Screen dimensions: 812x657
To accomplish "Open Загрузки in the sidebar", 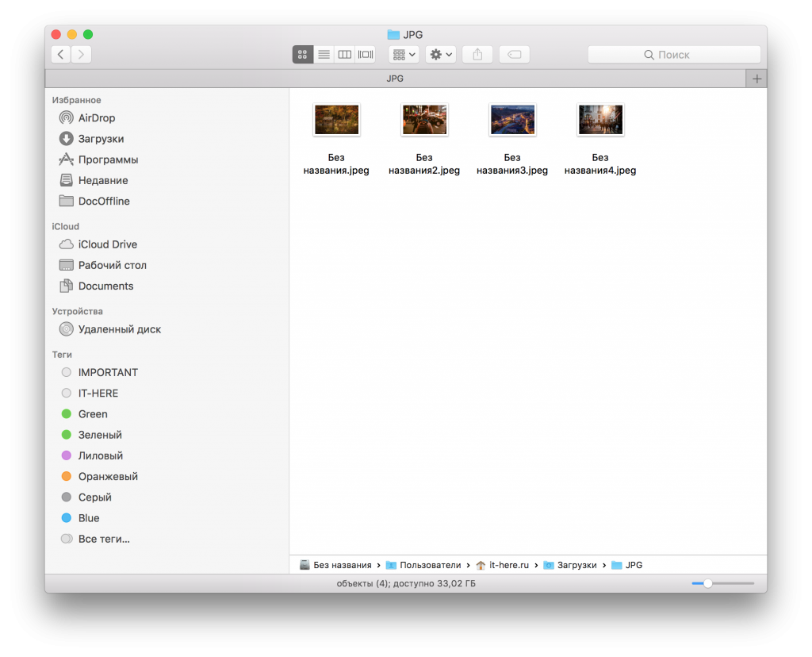I will [x=101, y=139].
